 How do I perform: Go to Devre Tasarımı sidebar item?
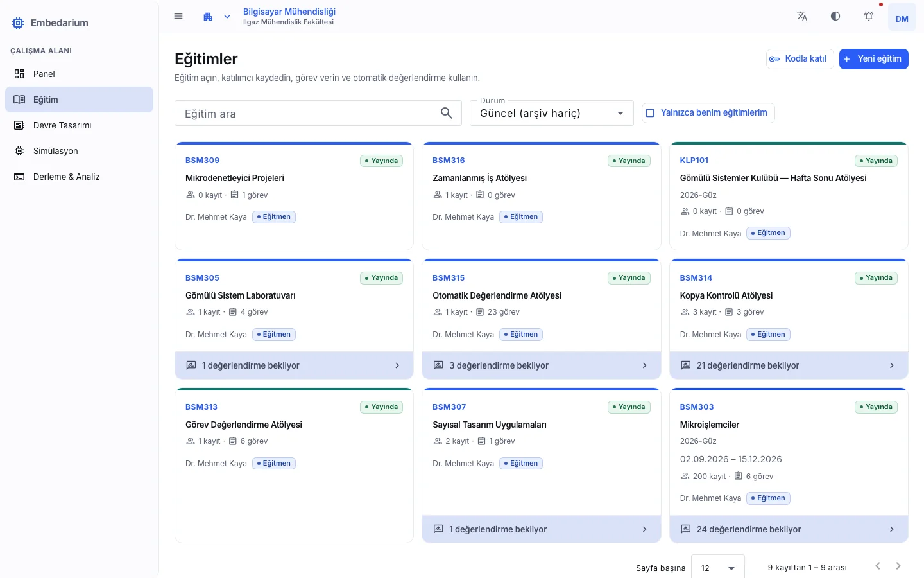click(79, 125)
